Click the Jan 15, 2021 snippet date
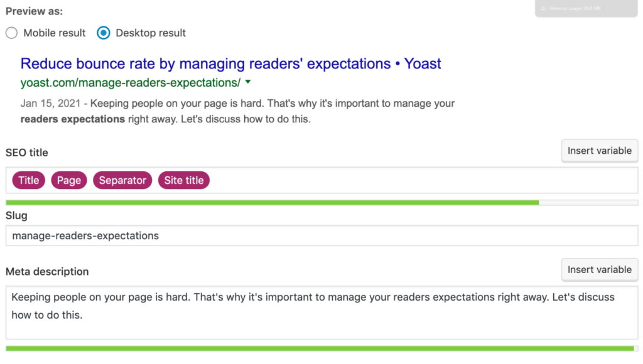The height and width of the screenshot is (364, 643). [x=50, y=104]
